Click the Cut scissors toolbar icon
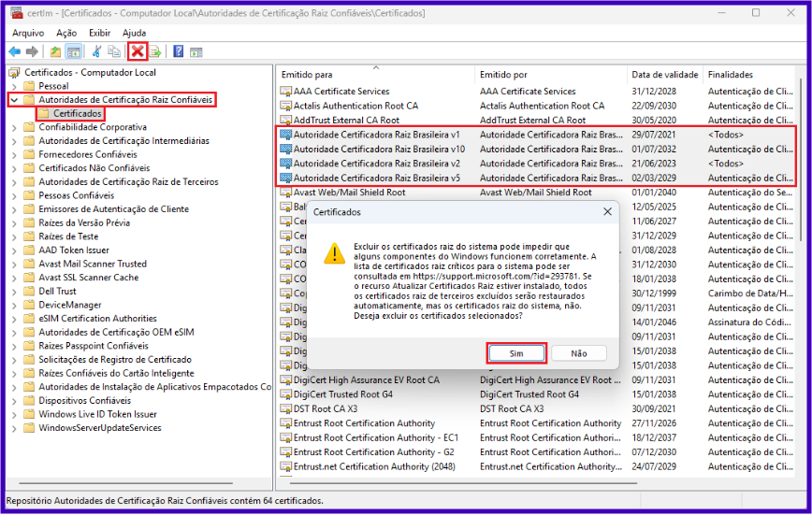 point(96,51)
